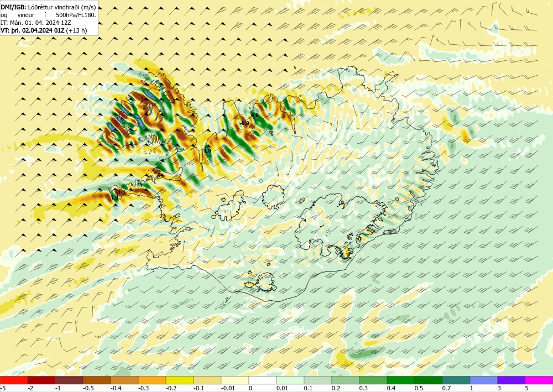The height and width of the screenshot is (392, 553).
Task: Click the valid time 'VT: þri. 02.04.2024 01Z'
Action: pos(33,30)
